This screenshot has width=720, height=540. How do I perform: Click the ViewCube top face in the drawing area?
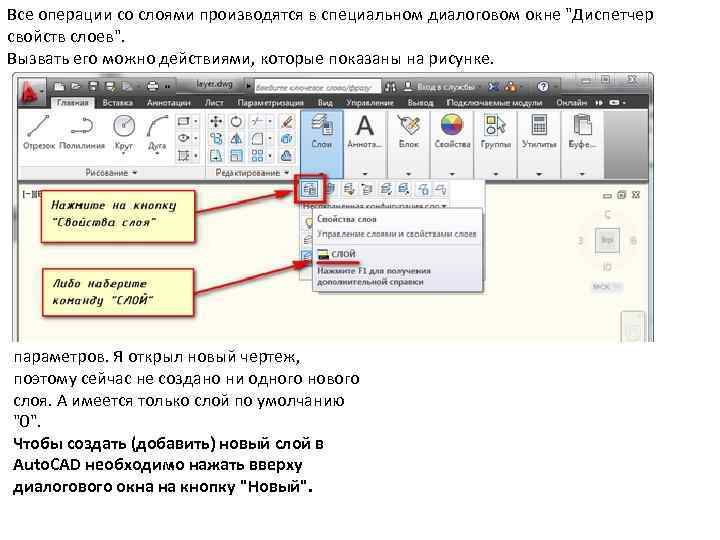[607, 240]
